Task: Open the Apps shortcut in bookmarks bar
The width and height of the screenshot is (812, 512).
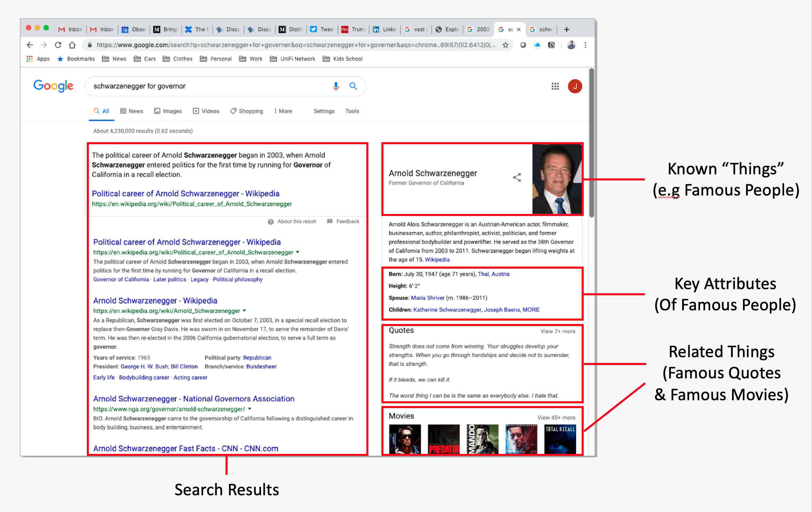Action: click(x=38, y=59)
